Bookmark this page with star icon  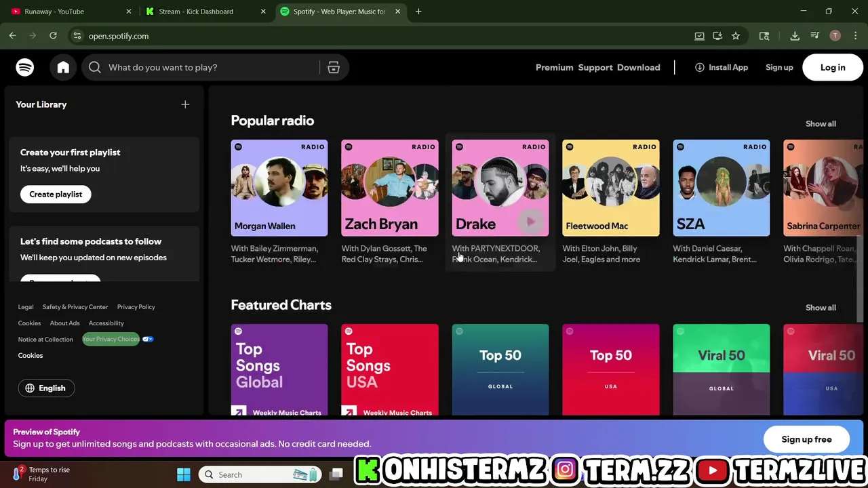(x=736, y=36)
